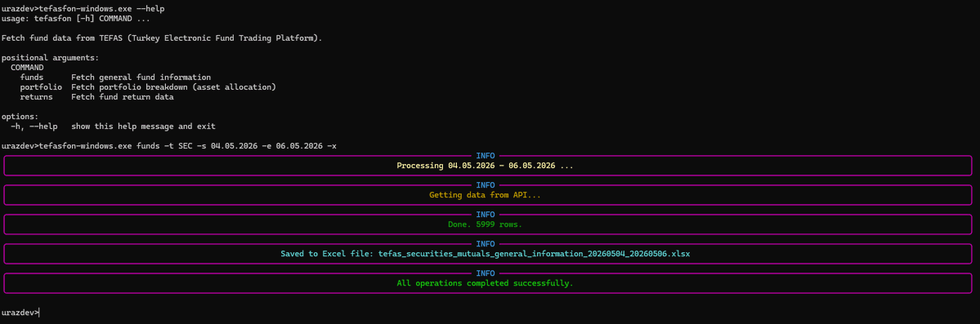The image size is (980, 324).
Task: Click the 'portfolio Fetch portfolio breakdown' line
Action: pos(148,87)
